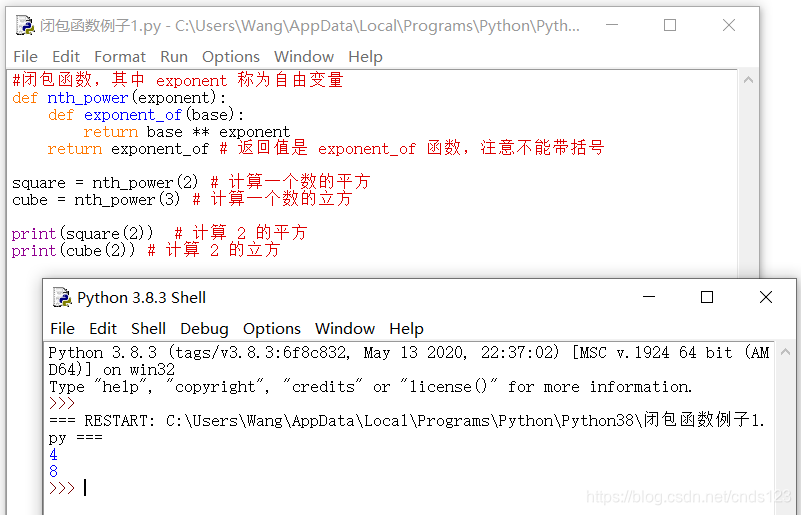Maximize the editor window
The height and width of the screenshot is (515, 801).
click(x=670, y=25)
